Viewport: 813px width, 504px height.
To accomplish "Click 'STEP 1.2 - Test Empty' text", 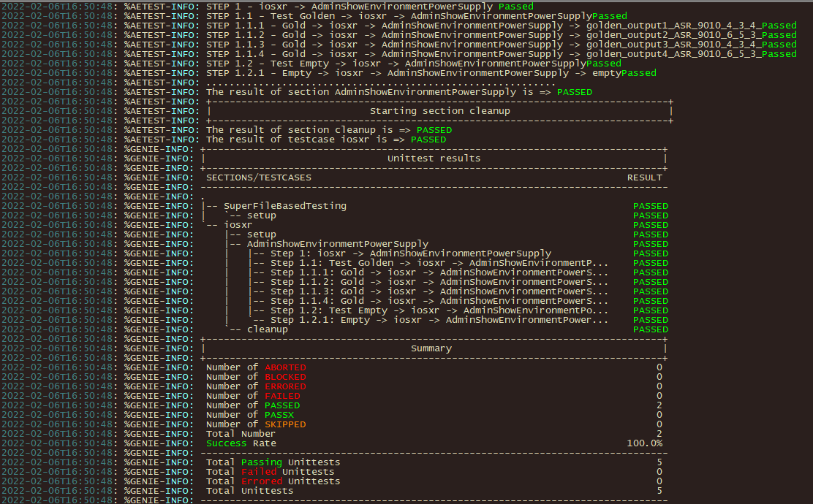I will coord(268,64).
